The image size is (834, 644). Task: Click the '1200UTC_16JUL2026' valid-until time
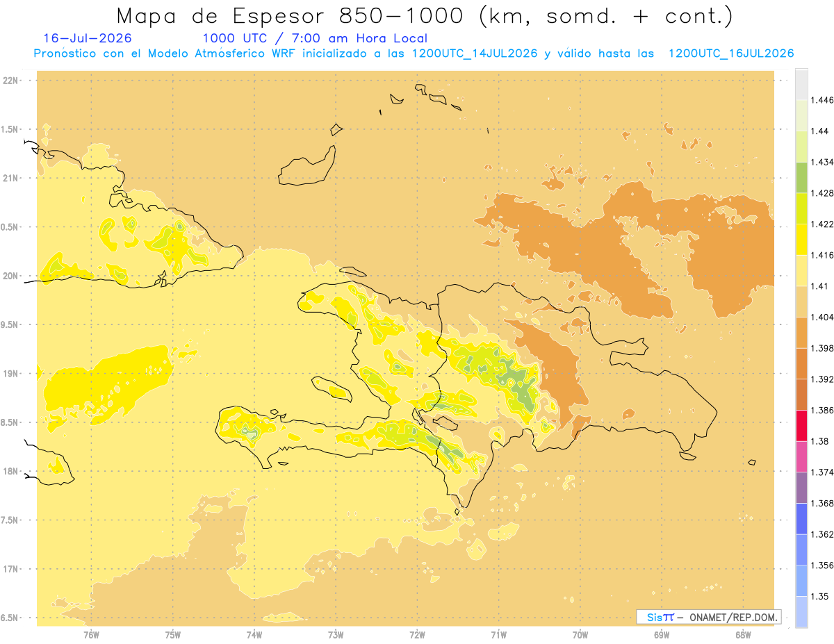coord(731,53)
